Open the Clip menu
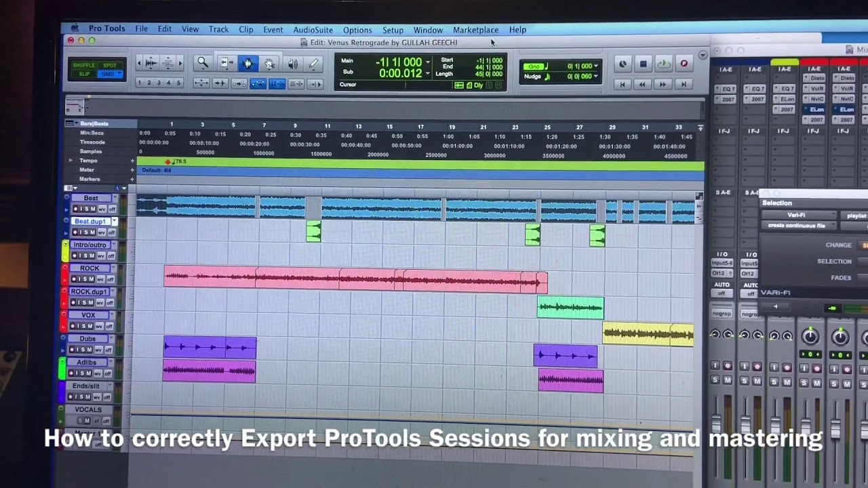The width and height of the screenshot is (868, 488). click(245, 29)
